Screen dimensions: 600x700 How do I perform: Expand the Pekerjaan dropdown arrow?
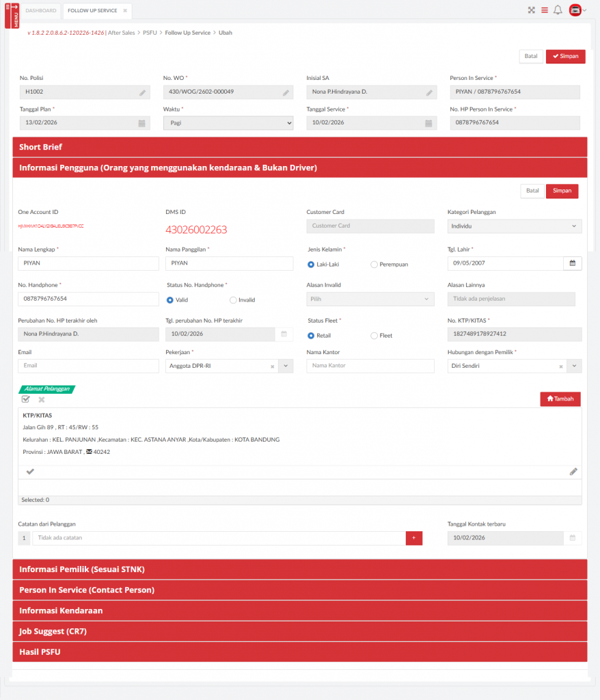pos(286,366)
